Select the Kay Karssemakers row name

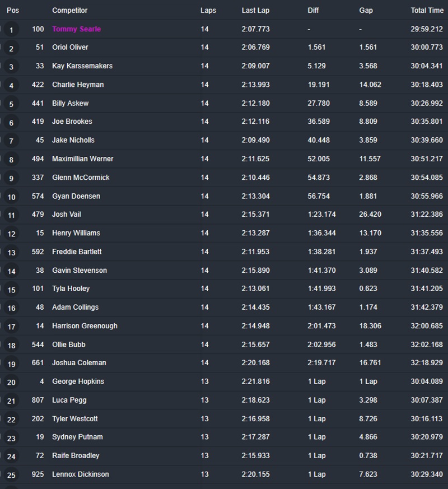coord(82,66)
